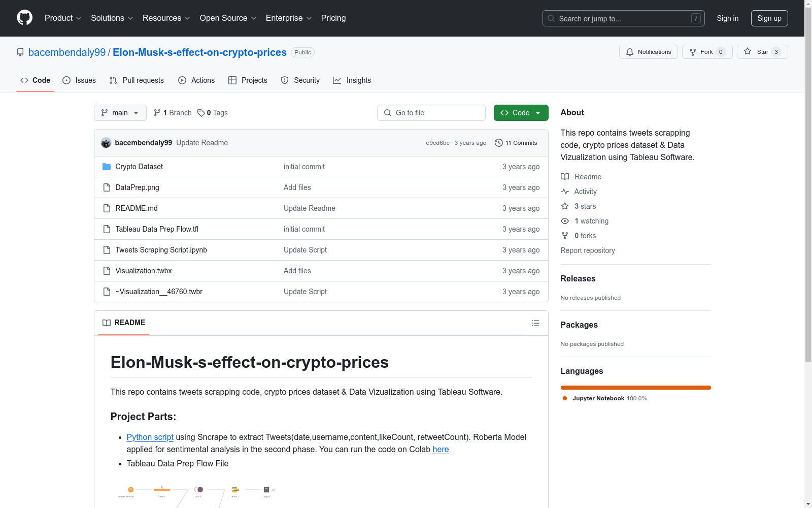The height and width of the screenshot is (508, 812).
Task: Click the watching eye icon in About
Action: [x=565, y=221]
